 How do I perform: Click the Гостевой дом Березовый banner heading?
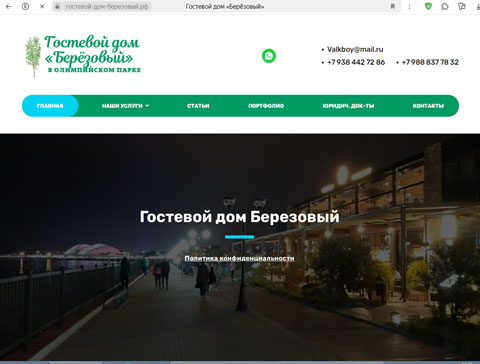[x=239, y=217]
